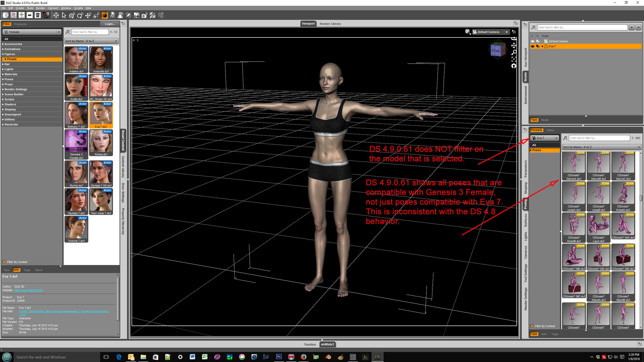
Task: Open the Female category filter dropdown
Action: (59, 32)
